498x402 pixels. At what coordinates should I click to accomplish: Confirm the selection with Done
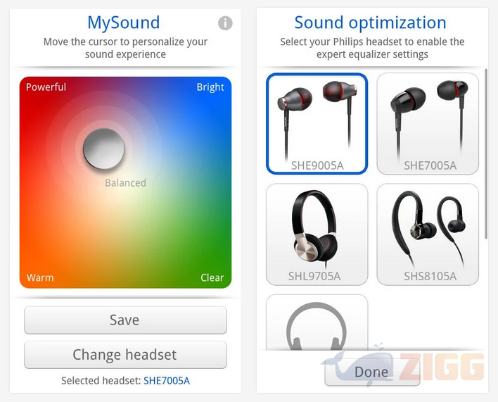coord(372,372)
